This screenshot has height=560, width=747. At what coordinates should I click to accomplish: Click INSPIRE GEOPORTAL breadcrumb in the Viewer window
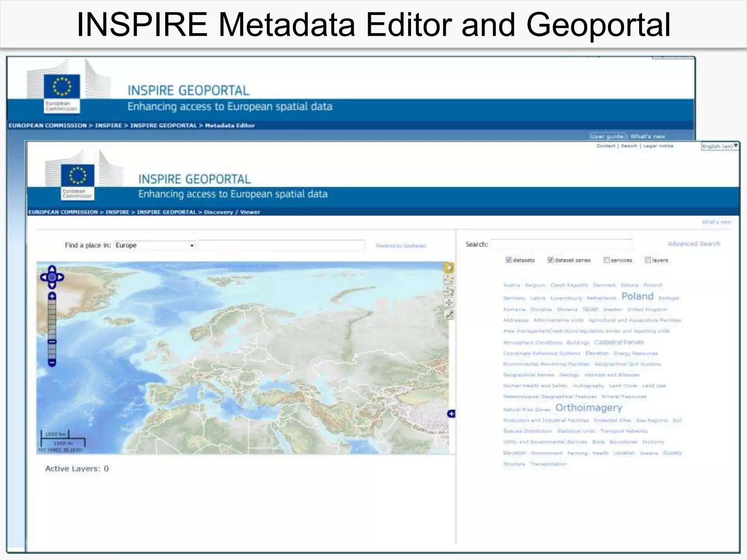point(167,212)
